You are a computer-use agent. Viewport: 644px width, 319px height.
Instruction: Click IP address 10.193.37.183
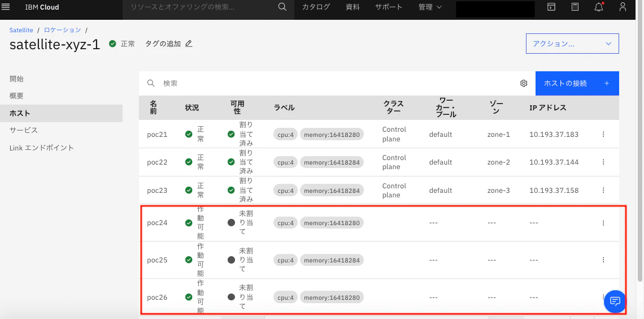click(554, 134)
